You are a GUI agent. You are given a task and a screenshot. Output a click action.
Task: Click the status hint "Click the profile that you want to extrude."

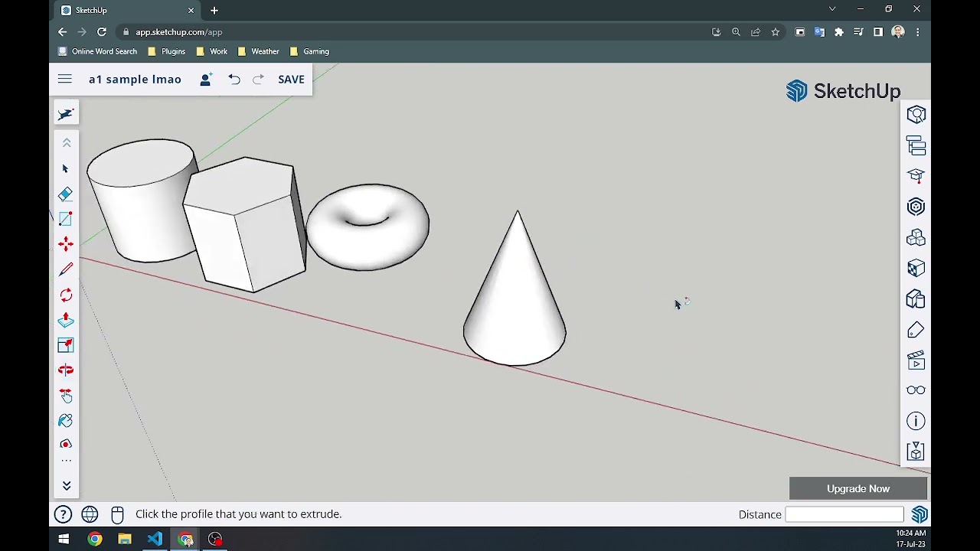[x=238, y=514]
